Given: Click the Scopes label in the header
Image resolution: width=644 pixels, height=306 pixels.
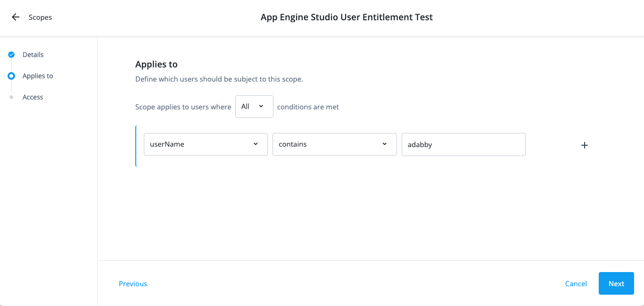Looking at the screenshot, I should pos(40,17).
